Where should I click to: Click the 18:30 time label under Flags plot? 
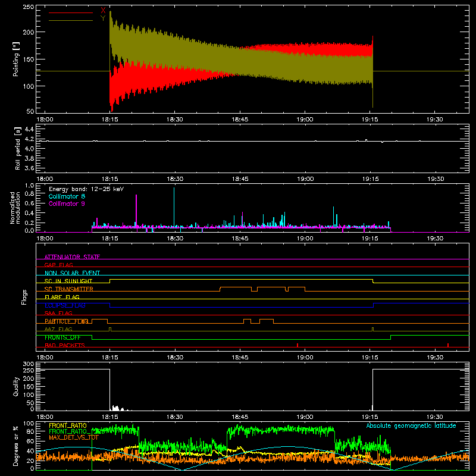175,358
